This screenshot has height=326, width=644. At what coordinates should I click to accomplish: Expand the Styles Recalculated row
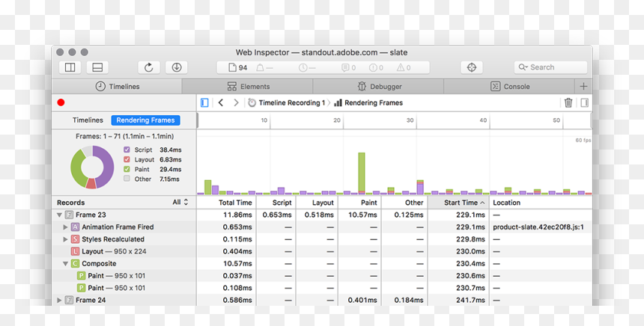tap(65, 239)
